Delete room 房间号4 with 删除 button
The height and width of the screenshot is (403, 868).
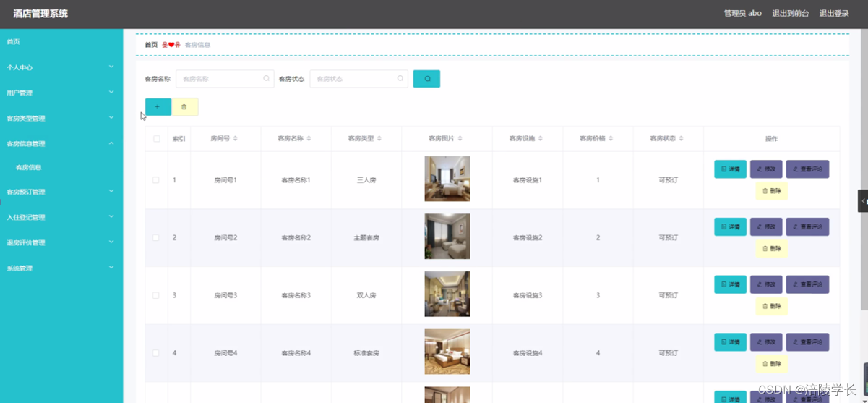(x=771, y=364)
